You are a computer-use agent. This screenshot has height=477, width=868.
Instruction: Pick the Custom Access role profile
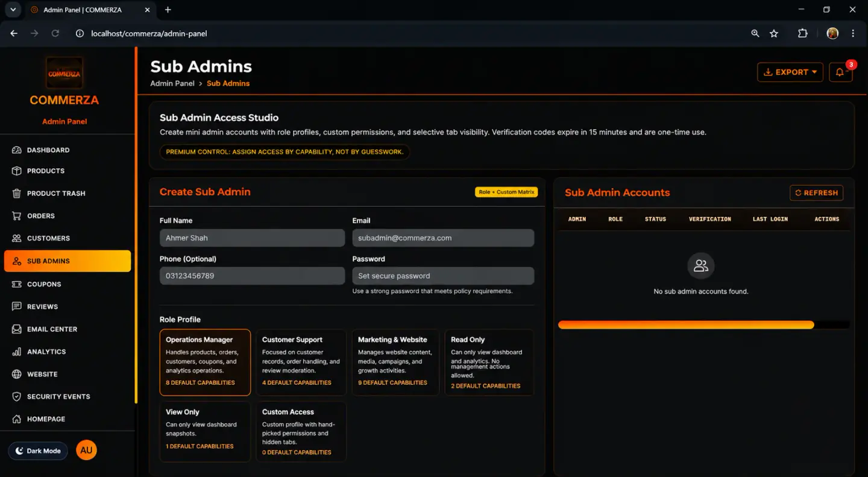pos(301,431)
